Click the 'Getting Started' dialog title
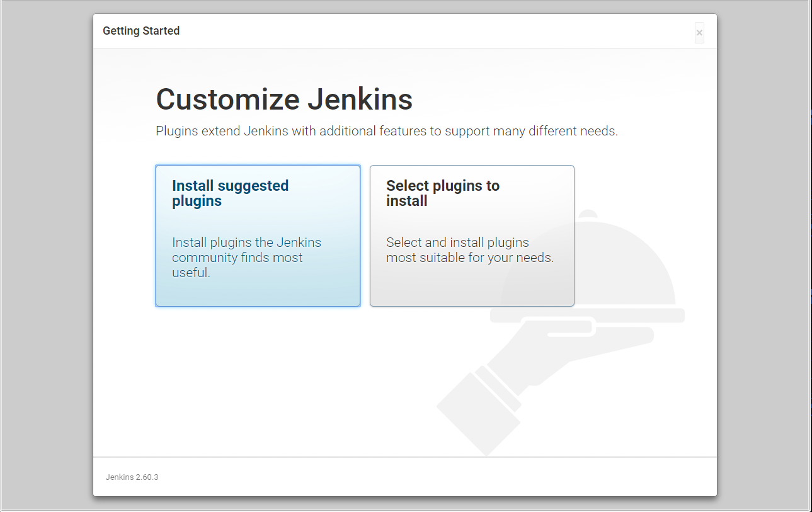 click(x=141, y=31)
